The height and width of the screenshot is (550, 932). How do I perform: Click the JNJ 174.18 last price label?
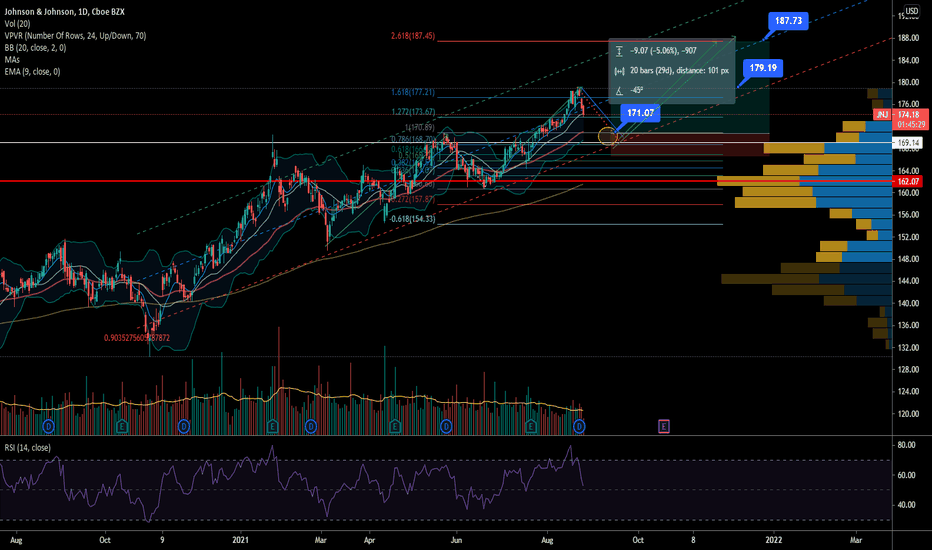pyautogui.click(x=901, y=114)
